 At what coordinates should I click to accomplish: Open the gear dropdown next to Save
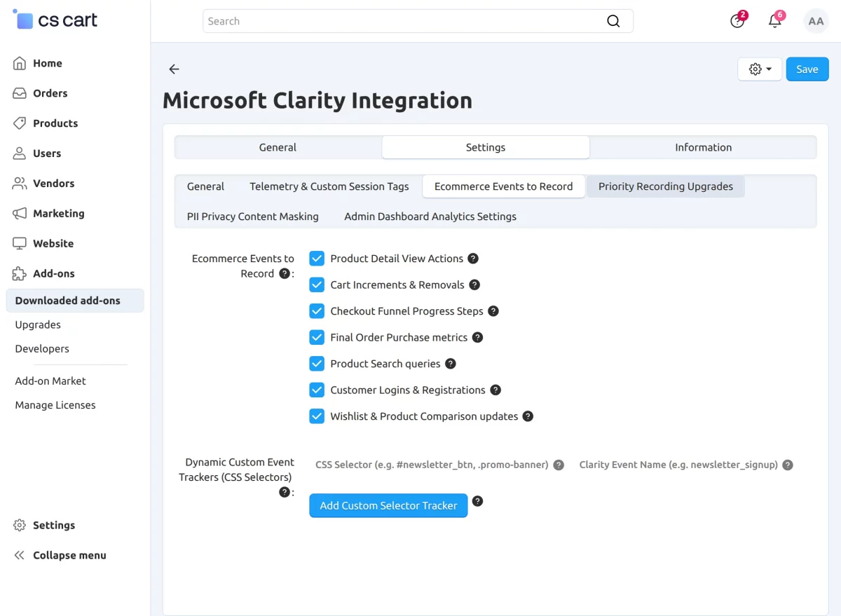point(760,69)
